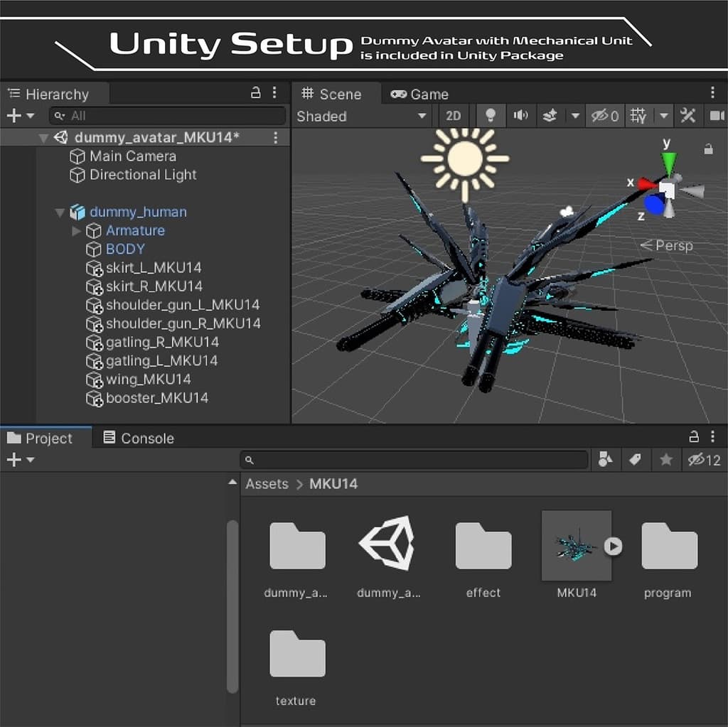Toggle scene lighting bulb icon
Screen dimensions: 728x727
491,116
